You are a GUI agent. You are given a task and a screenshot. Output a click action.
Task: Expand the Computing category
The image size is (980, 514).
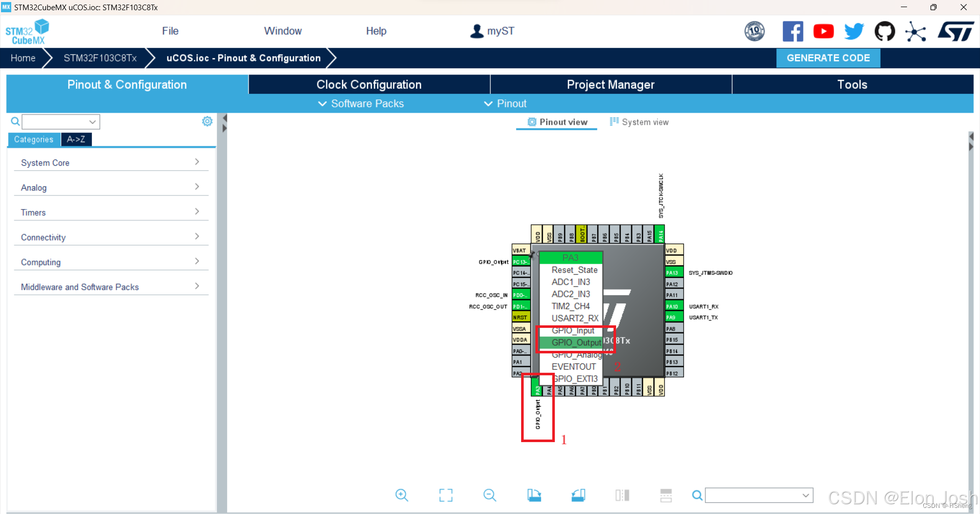pyautogui.click(x=111, y=262)
